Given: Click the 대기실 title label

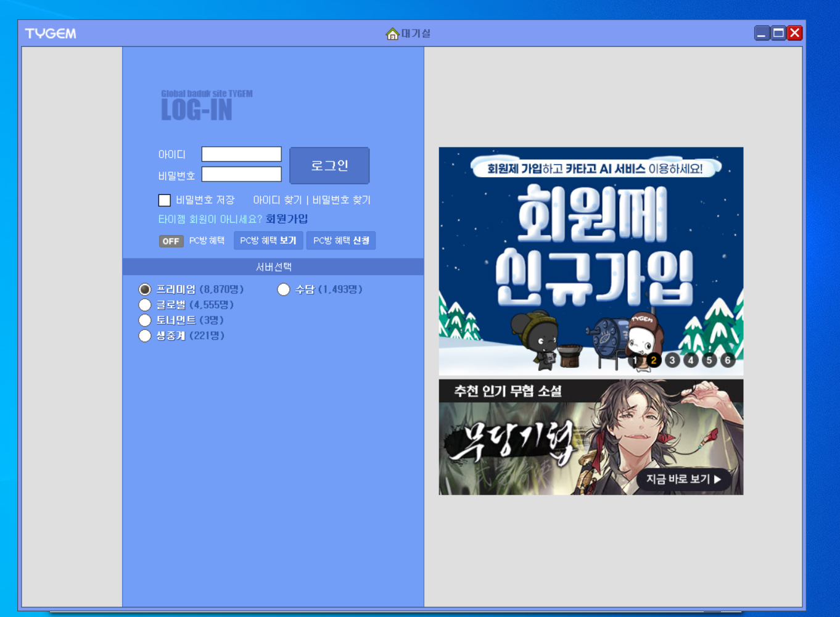Looking at the screenshot, I should [416, 33].
